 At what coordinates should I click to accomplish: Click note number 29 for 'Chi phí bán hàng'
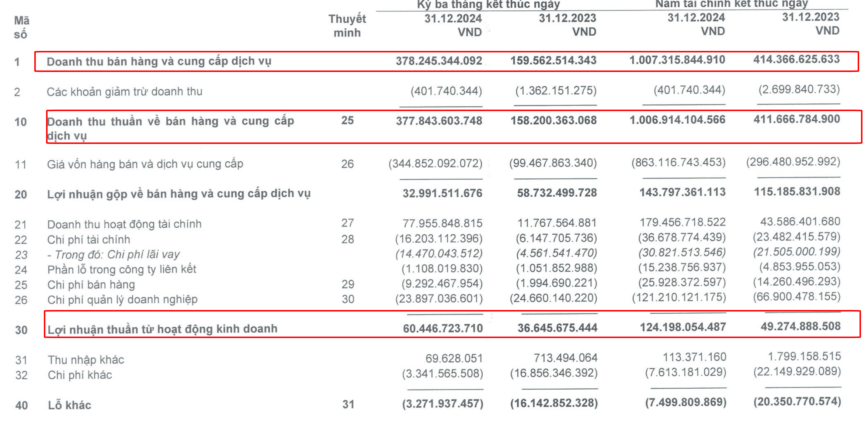pos(347,284)
